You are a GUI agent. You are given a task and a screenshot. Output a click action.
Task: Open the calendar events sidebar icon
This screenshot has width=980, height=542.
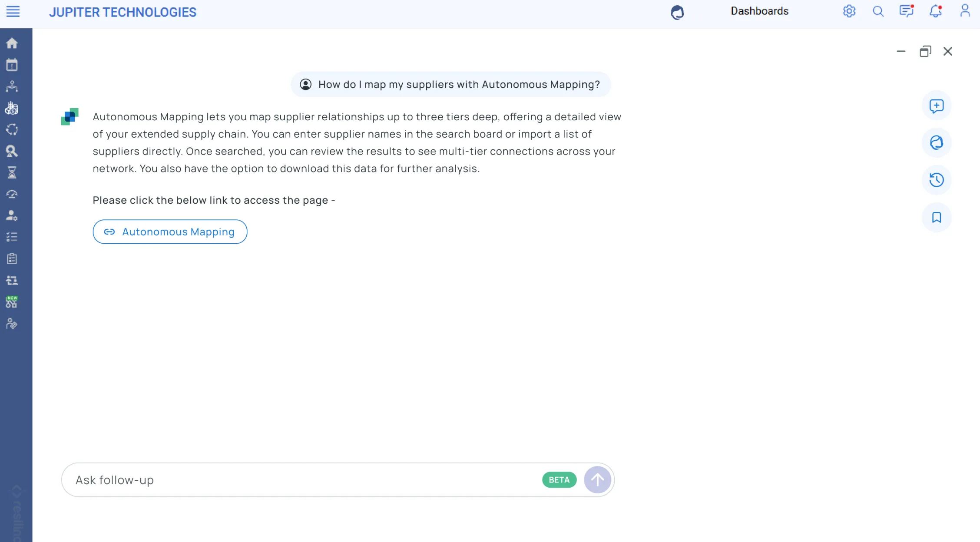pos(12,64)
